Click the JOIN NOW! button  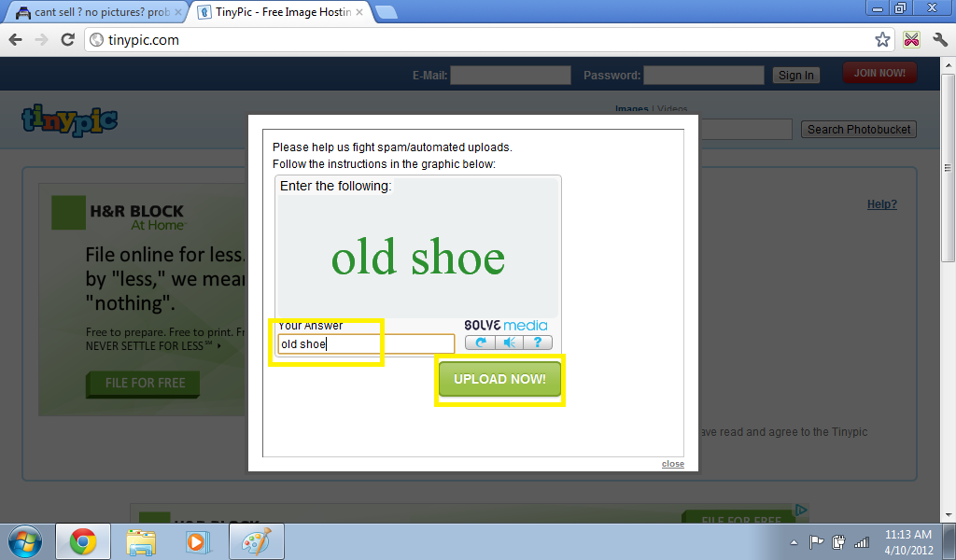click(879, 73)
